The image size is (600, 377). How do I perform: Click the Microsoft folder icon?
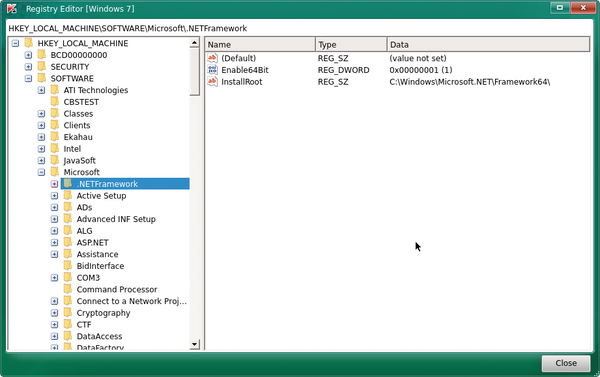[55, 172]
